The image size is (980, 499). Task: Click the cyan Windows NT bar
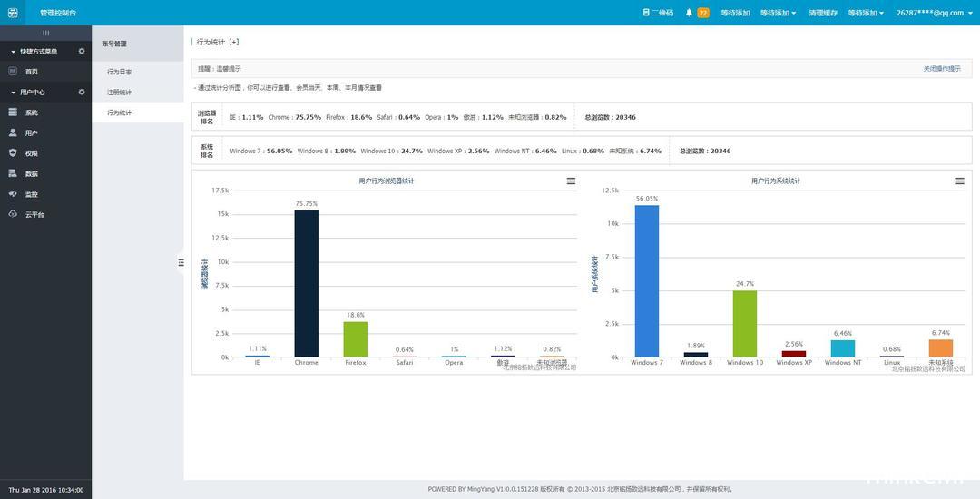coord(842,348)
